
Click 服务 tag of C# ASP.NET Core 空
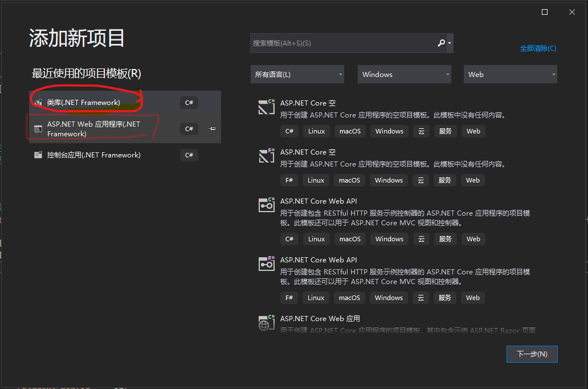click(x=445, y=131)
